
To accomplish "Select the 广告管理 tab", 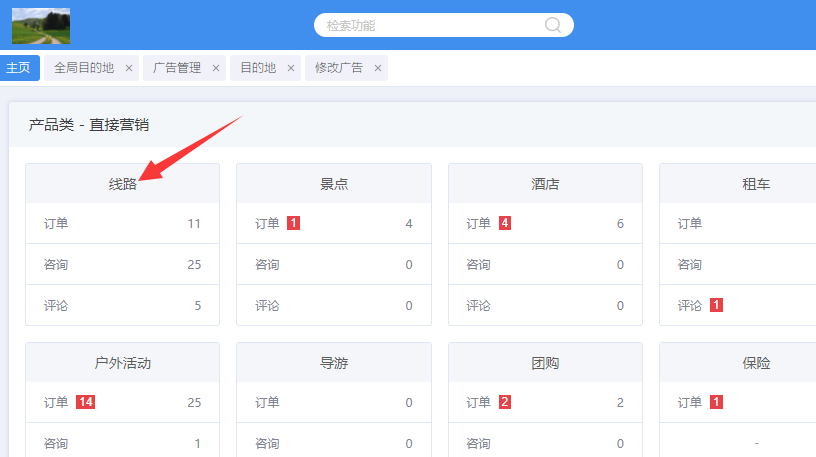I will (176, 68).
